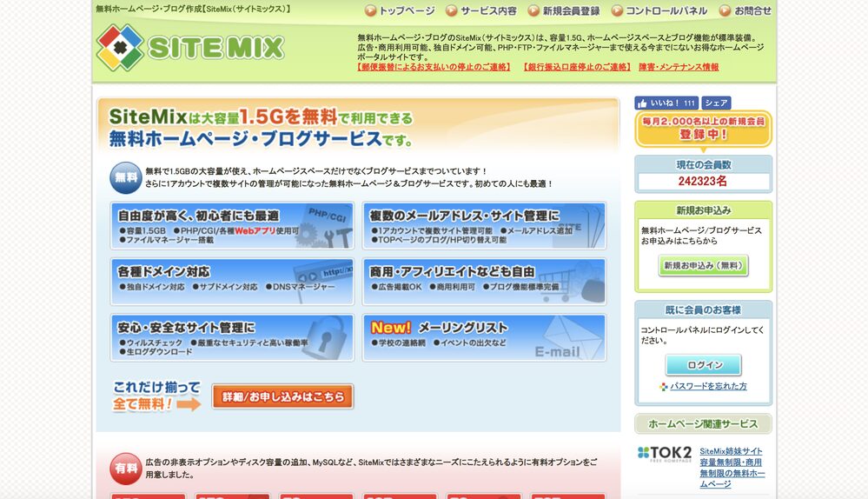This screenshot has height=499, width=868.
Task: Open the 郵便振替によるお支払いの停止のご連絡 notice link
Action: pyautogui.click(x=434, y=67)
